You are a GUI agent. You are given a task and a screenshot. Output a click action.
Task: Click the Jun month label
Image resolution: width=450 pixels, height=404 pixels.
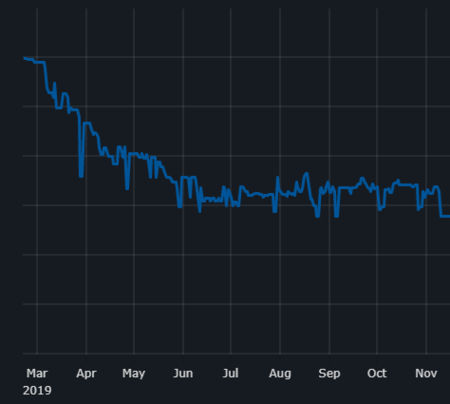(183, 373)
